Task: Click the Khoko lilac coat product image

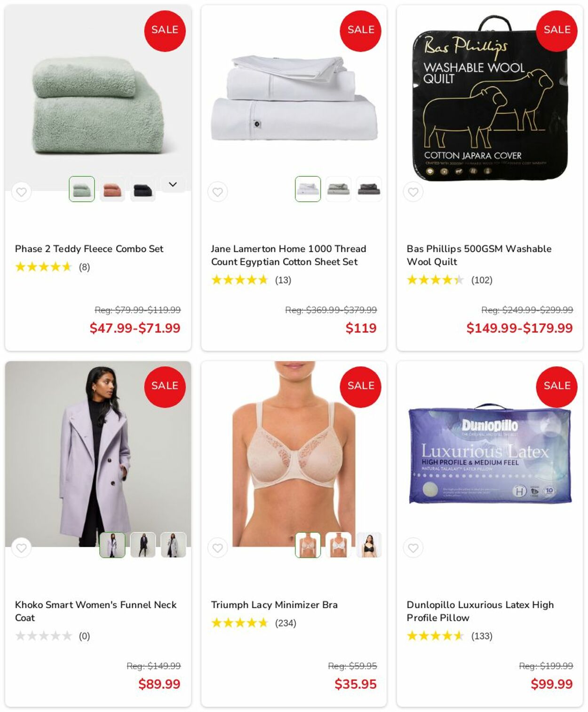Action: (98, 454)
